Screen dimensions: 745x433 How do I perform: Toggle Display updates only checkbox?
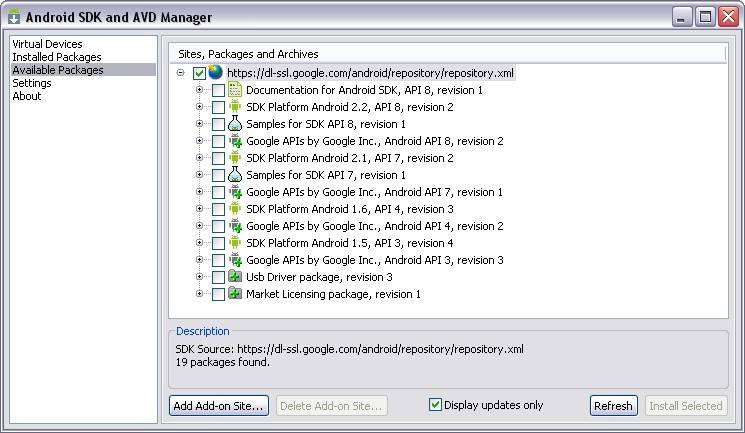click(435, 404)
